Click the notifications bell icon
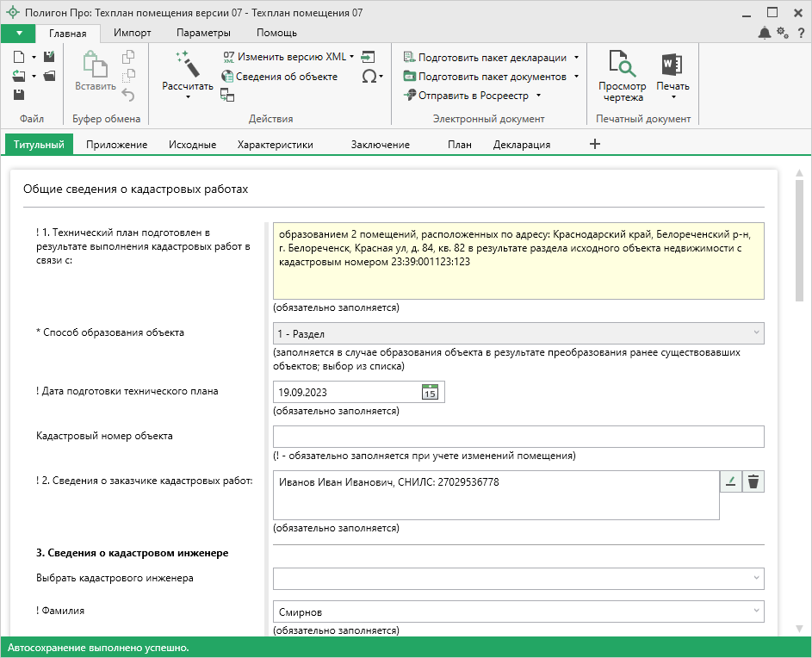This screenshot has width=812, height=658. [764, 33]
